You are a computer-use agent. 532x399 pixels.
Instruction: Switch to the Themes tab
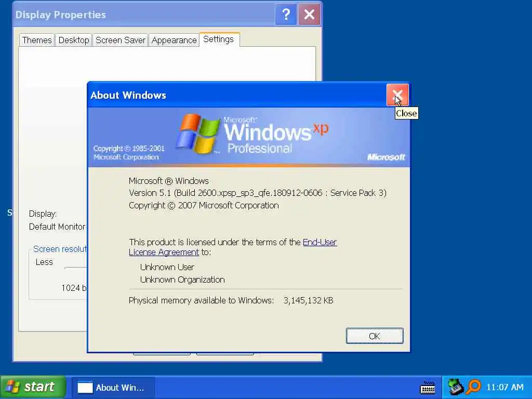click(x=37, y=40)
